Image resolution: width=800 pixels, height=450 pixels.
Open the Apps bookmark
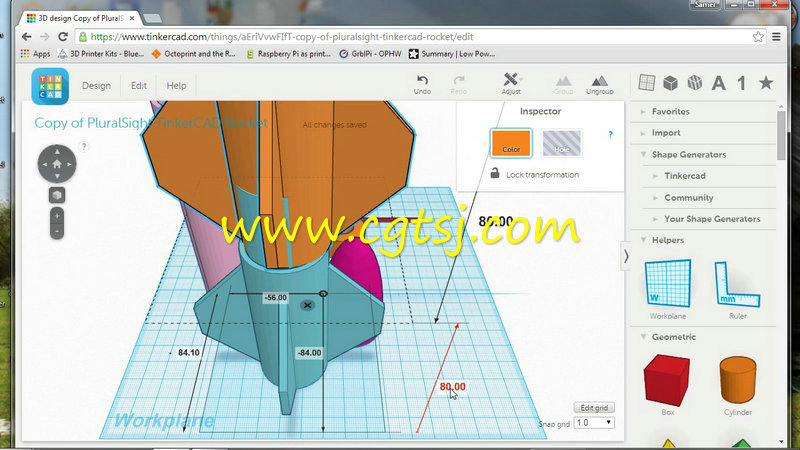point(36,54)
